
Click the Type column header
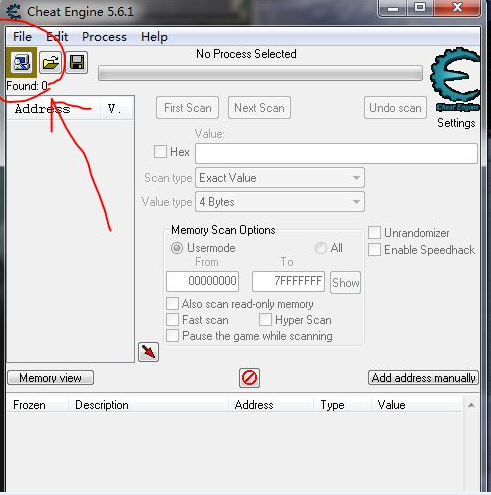(342, 405)
